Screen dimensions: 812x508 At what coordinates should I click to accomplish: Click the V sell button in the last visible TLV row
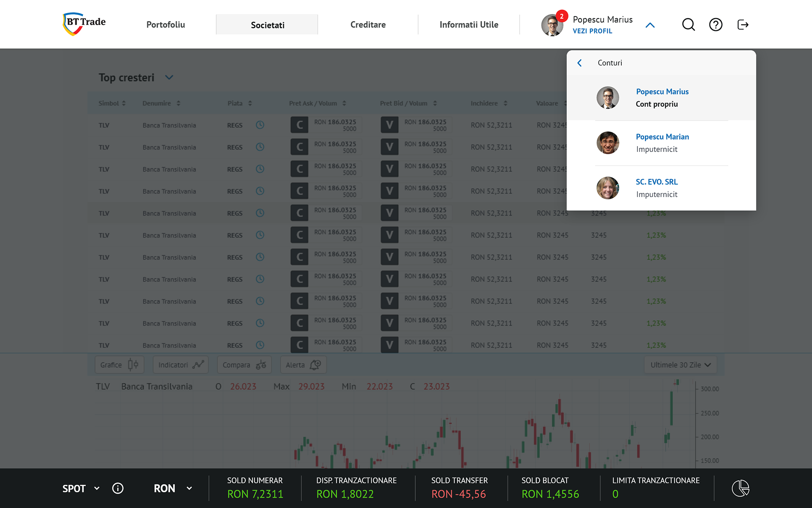(x=390, y=345)
